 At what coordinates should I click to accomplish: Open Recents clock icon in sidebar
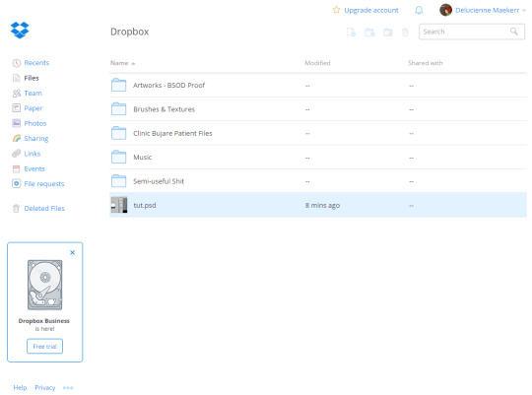coord(17,63)
